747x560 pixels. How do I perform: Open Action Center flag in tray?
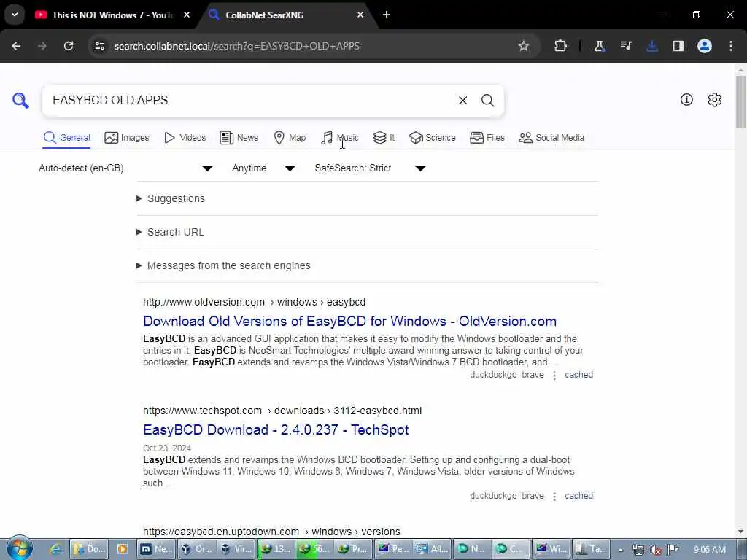pos(673,549)
